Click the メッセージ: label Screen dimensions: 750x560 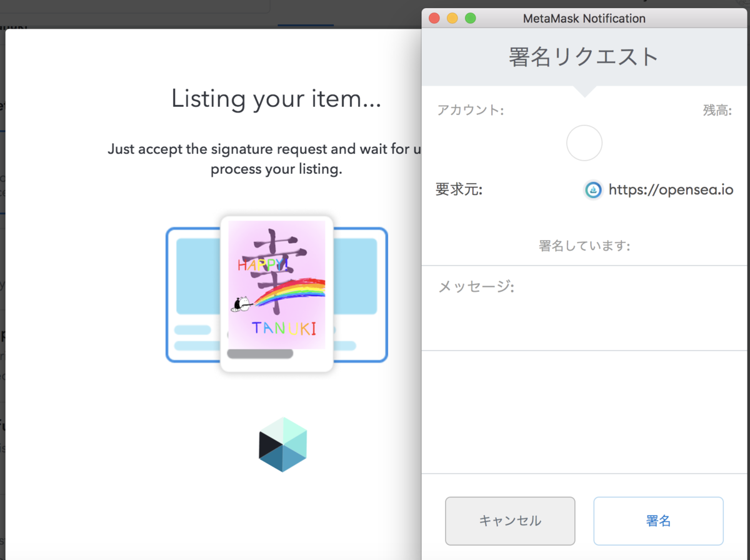476,287
